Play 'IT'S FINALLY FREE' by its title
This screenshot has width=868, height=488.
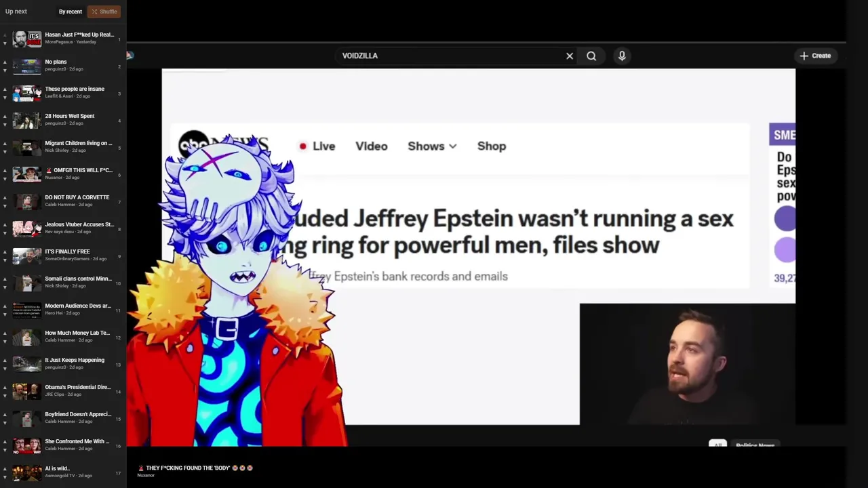point(67,251)
